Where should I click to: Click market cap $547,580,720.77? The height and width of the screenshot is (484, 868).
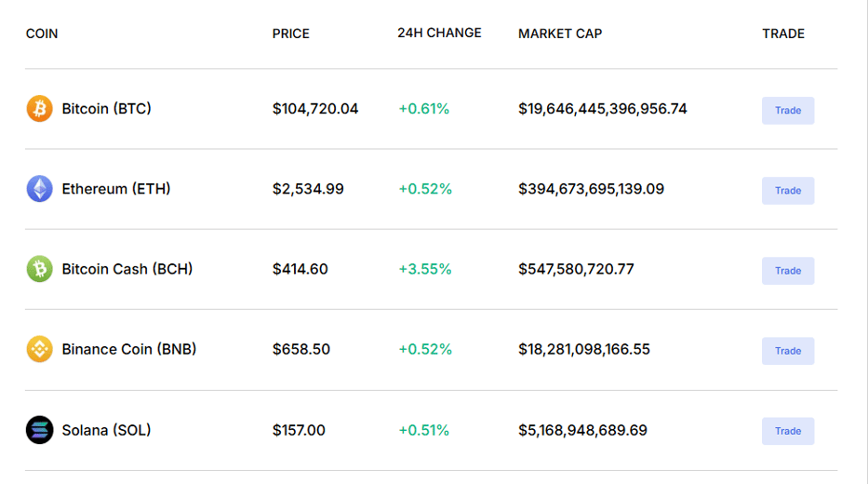(576, 269)
